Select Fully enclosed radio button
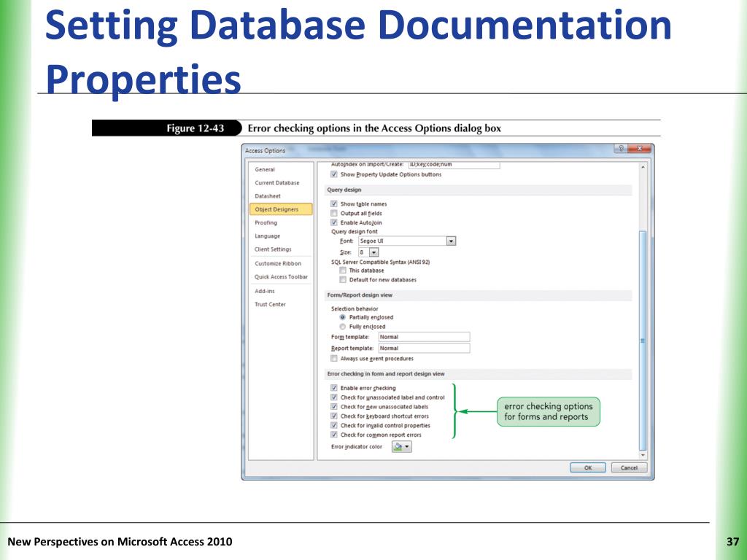 [343, 327]
